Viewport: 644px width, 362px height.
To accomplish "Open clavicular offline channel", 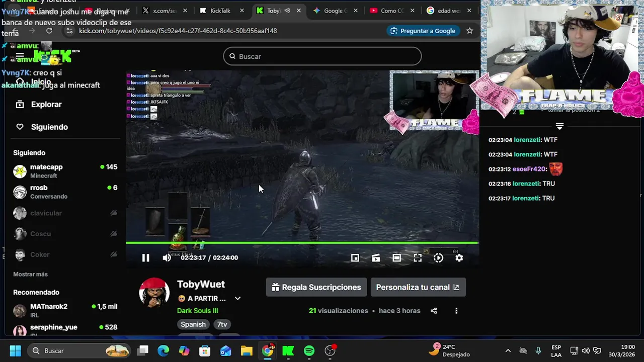I will click(x=65, y=213).
